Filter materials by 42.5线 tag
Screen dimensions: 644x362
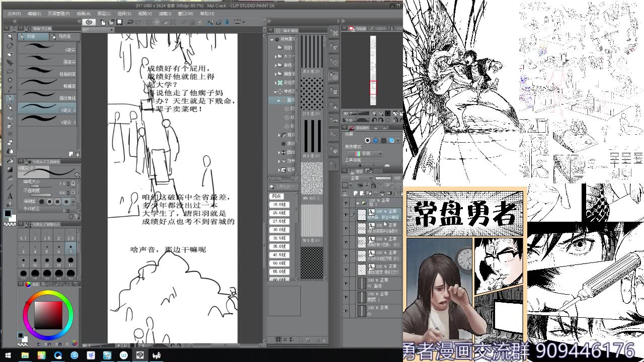click(x=279, y=255)
